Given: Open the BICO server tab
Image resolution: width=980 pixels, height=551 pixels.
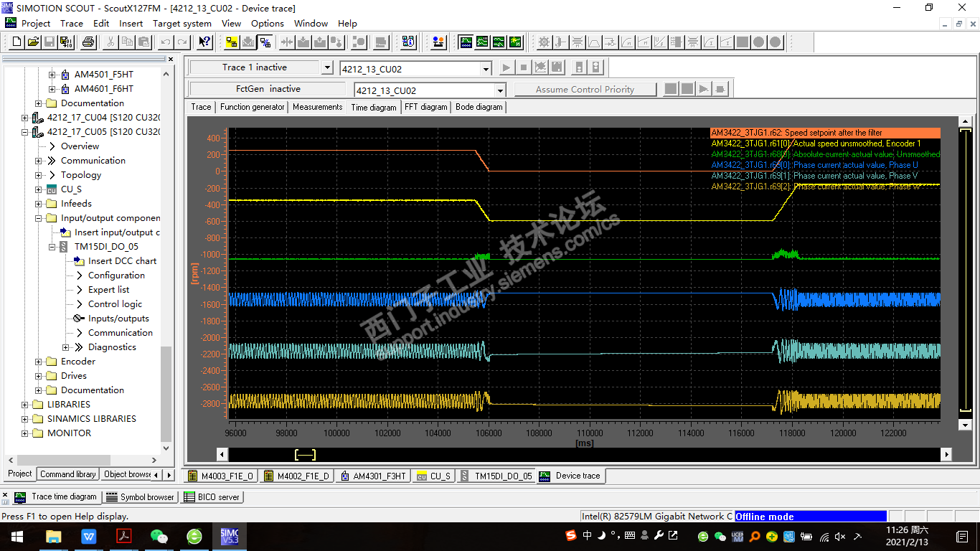Looking at the screenshot, I should click(212, 496).
